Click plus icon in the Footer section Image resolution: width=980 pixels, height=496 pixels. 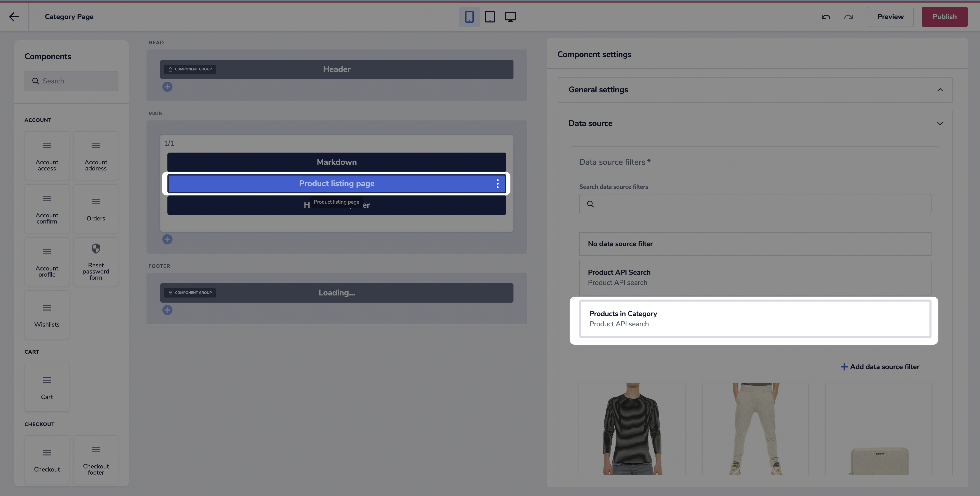(x=167, y=310)
